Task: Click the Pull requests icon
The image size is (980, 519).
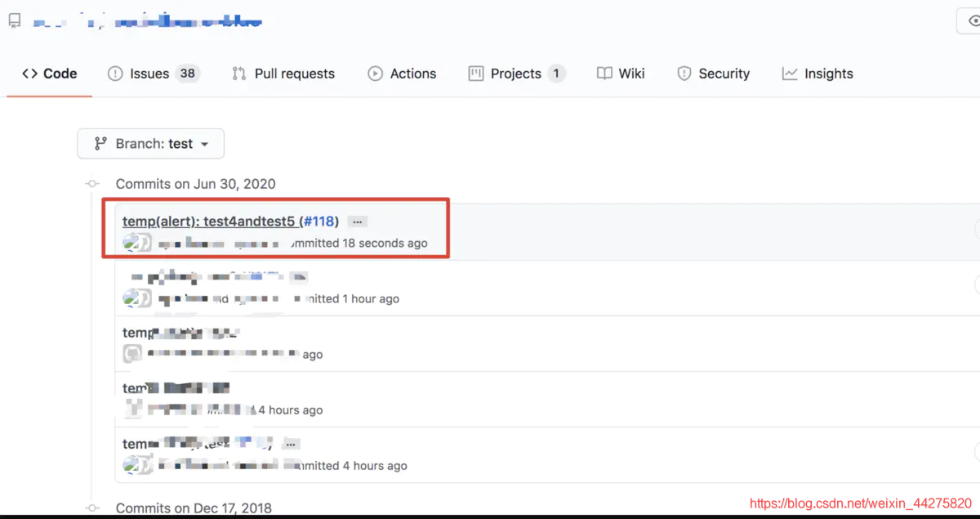Action: (239, 74)
